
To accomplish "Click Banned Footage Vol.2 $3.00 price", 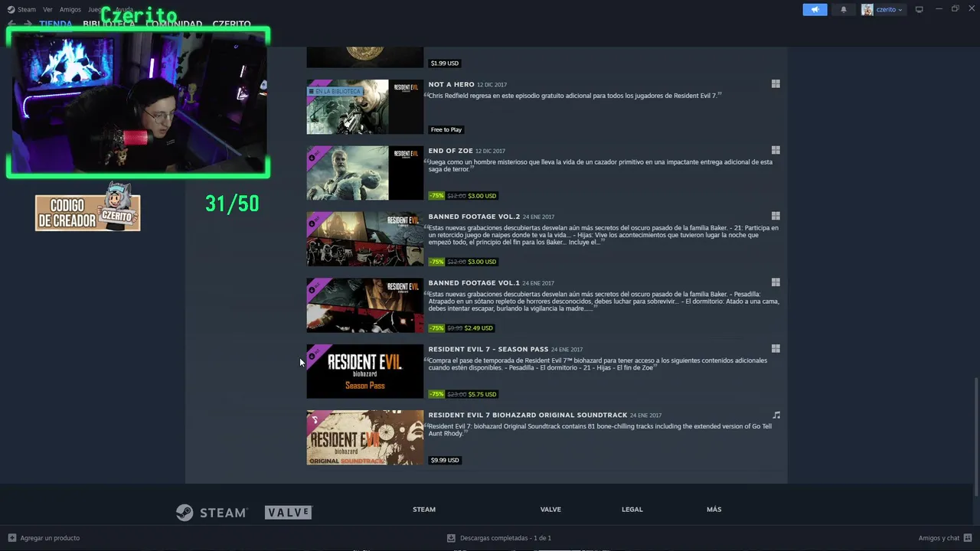I will point(482,262).
